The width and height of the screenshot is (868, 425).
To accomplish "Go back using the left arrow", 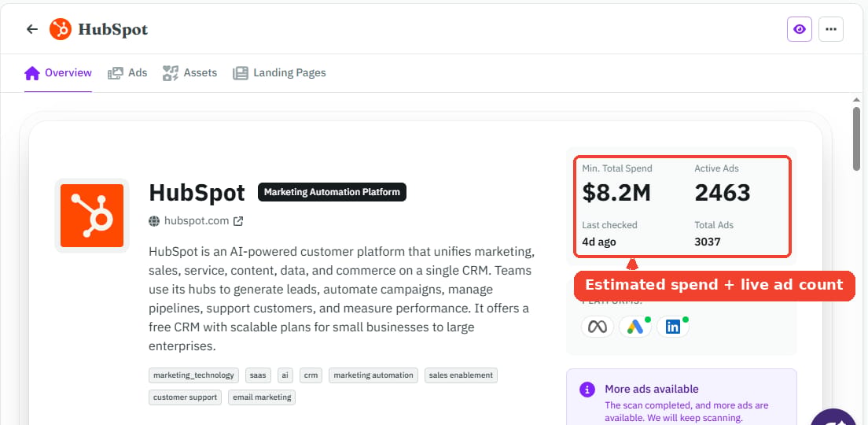I will 32,29.
